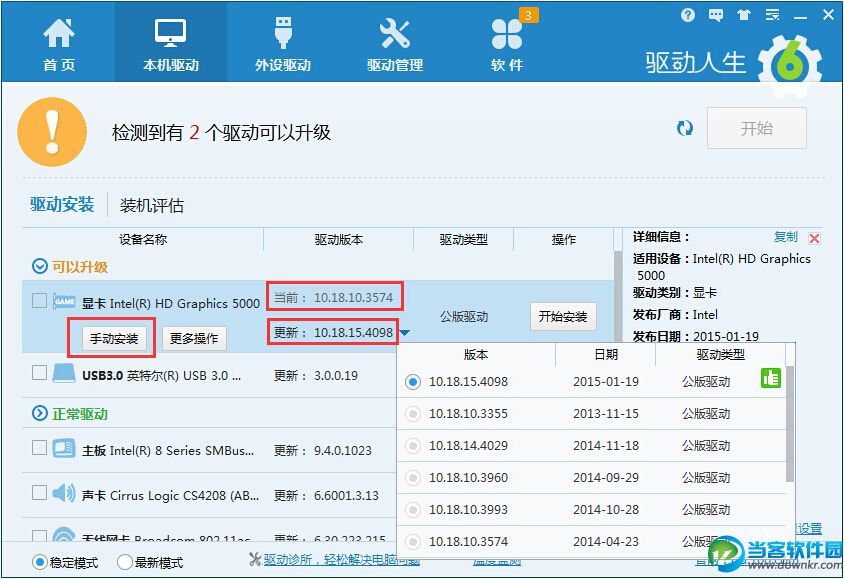Select version 10.18.14.4029 radio button
This screenshot has width=844, height=579.
click(413, 446)
